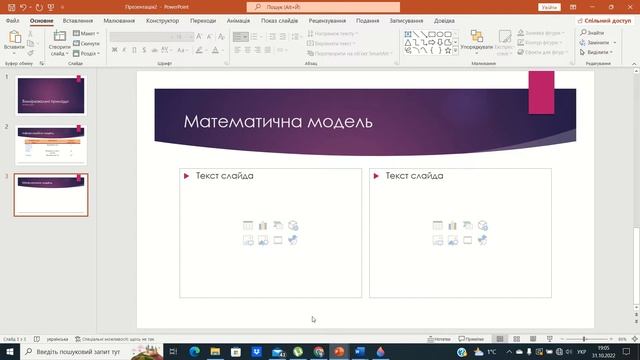
Task: Click the Увійти sign-in button
Action: point(549,7)
